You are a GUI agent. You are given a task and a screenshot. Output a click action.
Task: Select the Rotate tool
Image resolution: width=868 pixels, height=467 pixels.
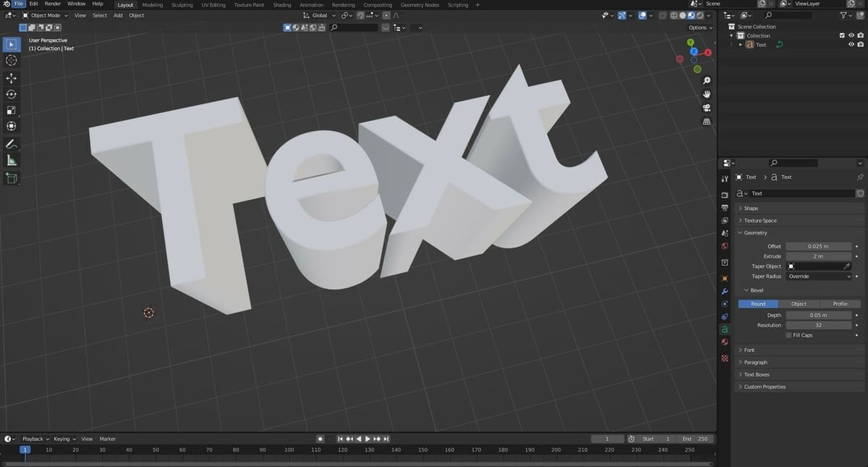[x=12, y=94]
